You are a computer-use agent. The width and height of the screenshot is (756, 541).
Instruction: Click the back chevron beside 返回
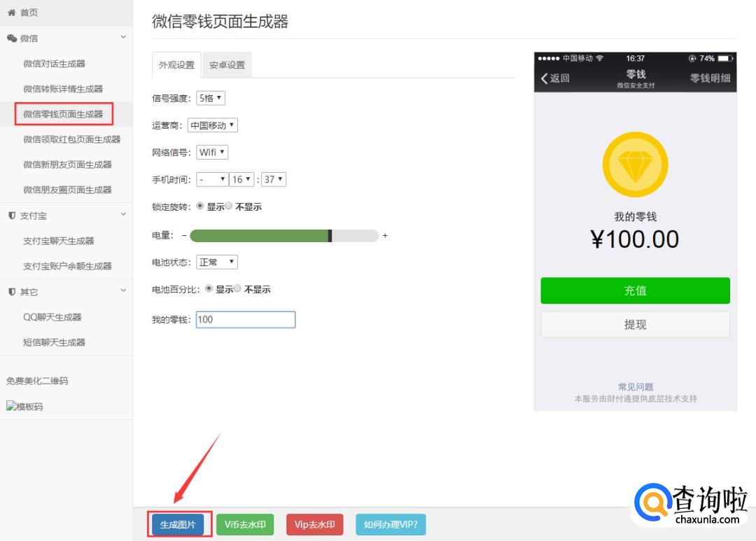point(545,78)
